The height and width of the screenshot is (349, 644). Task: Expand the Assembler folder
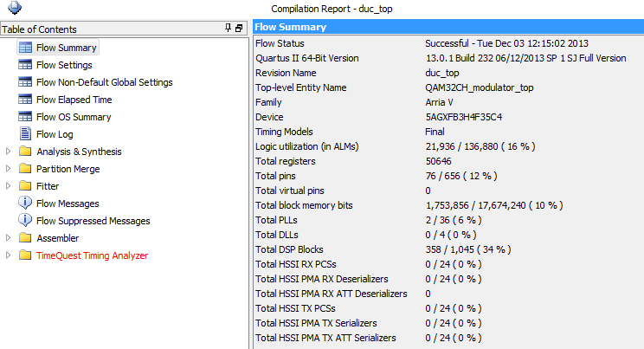tap(8, 237)
